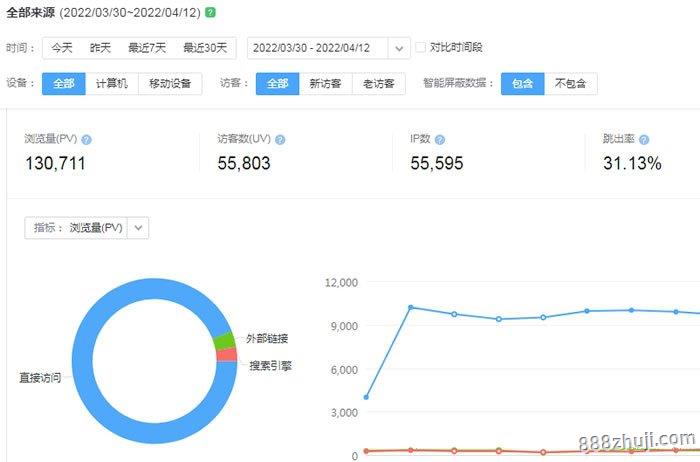700x462 pixels.
Task: Expand the 指标 浏览量(PV) dropdown
Action: click(x=139, y=228)
